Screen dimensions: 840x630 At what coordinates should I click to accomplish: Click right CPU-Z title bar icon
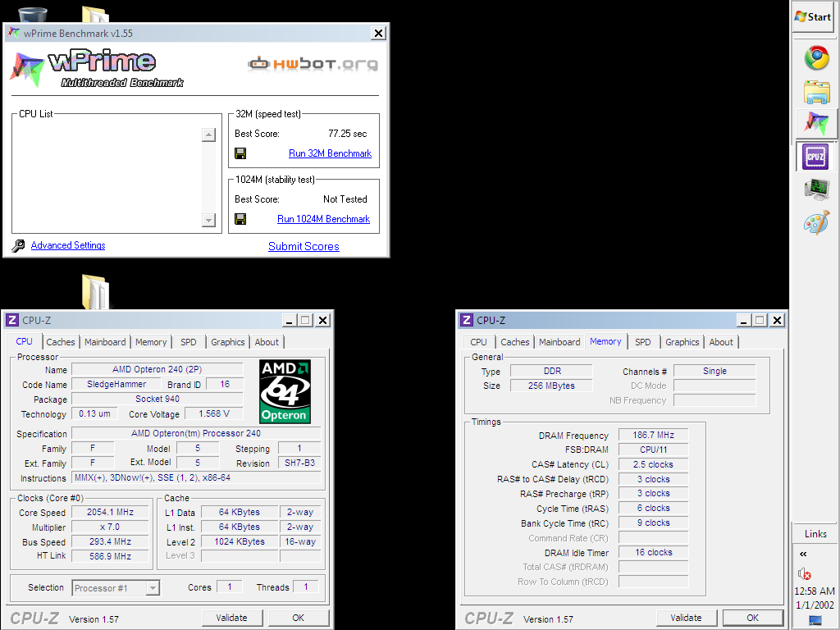(467, 321)
